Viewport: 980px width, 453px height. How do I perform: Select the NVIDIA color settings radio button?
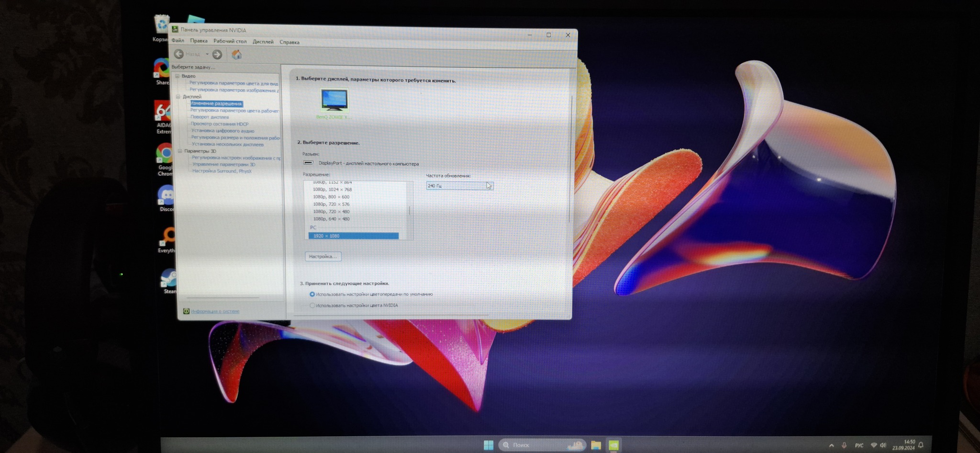[x=312, y=305]
